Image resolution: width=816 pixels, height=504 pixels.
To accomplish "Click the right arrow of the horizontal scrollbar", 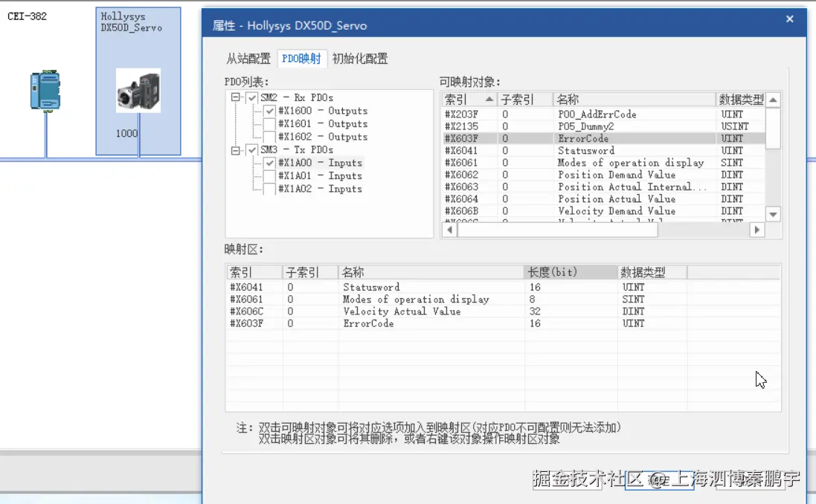I will coord(756,230).
